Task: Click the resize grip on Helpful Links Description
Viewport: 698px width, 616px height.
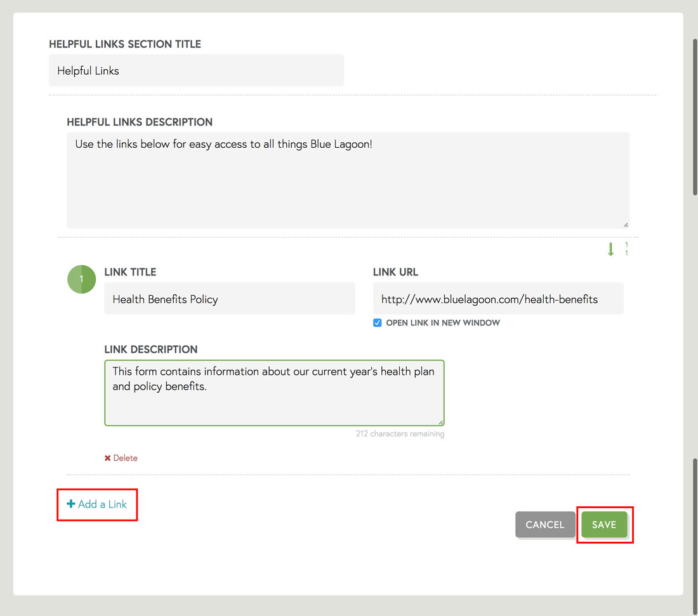Action: (625, 224)
